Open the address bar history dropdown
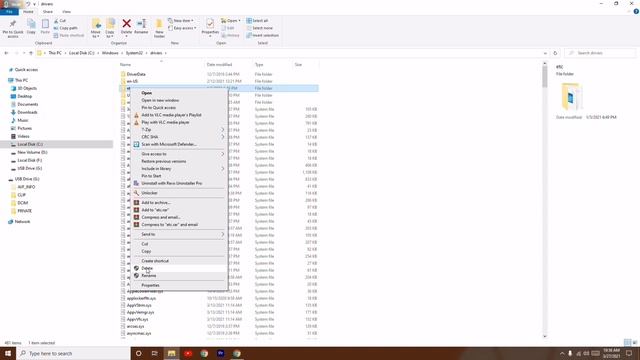This screenshot has width=640, height=360. [545, 53]
